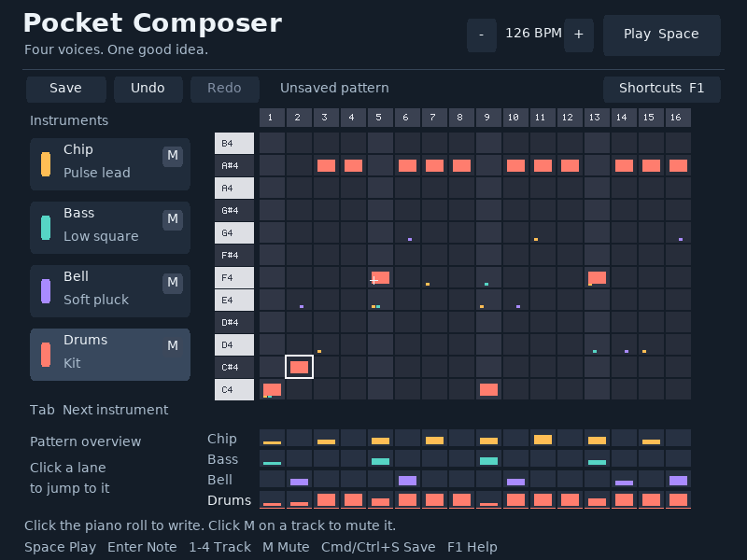Jump to step 13 column header
This screenshot has height=560, width=747.
coord(597,118)
